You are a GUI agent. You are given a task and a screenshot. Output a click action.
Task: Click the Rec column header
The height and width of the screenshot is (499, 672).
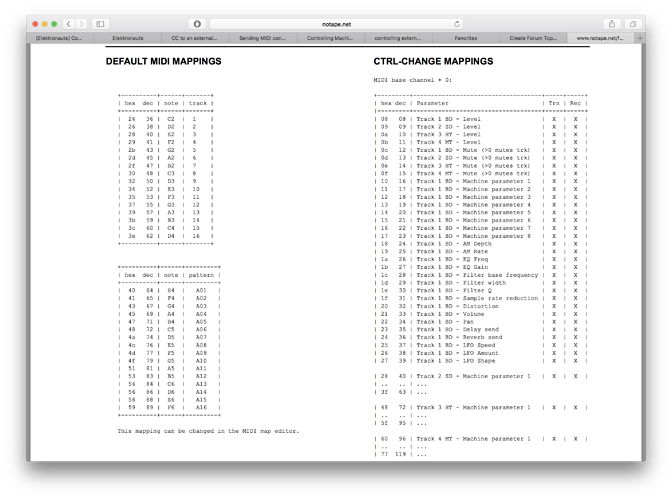point(575,103)
